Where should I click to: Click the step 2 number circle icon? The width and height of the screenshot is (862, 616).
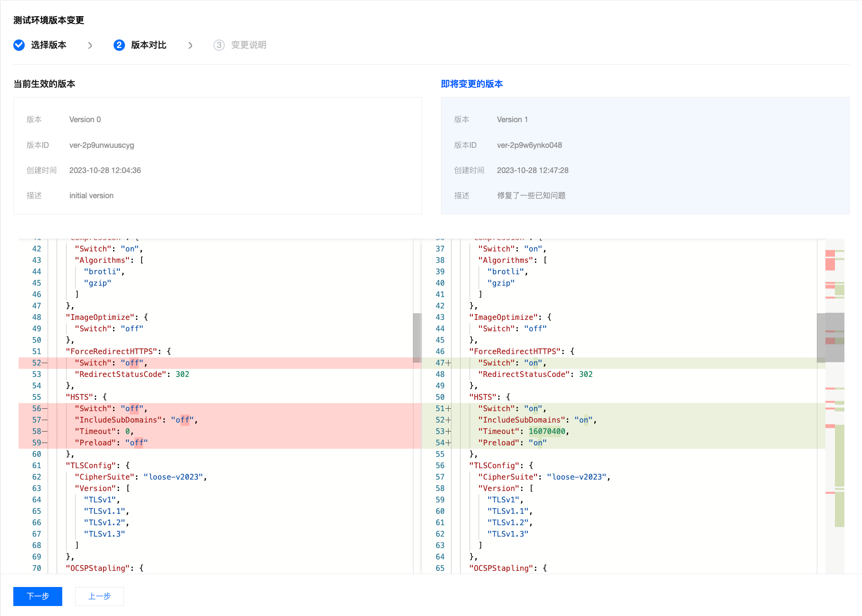pos(119,45)
